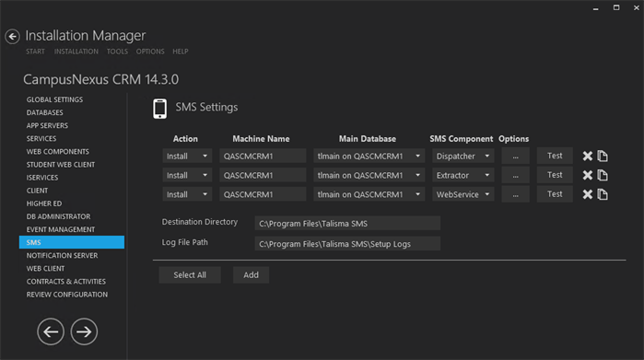The width and height of the screenshot is (644, 360).
Task: Click the Add button
Action: [x=251, y=275]
